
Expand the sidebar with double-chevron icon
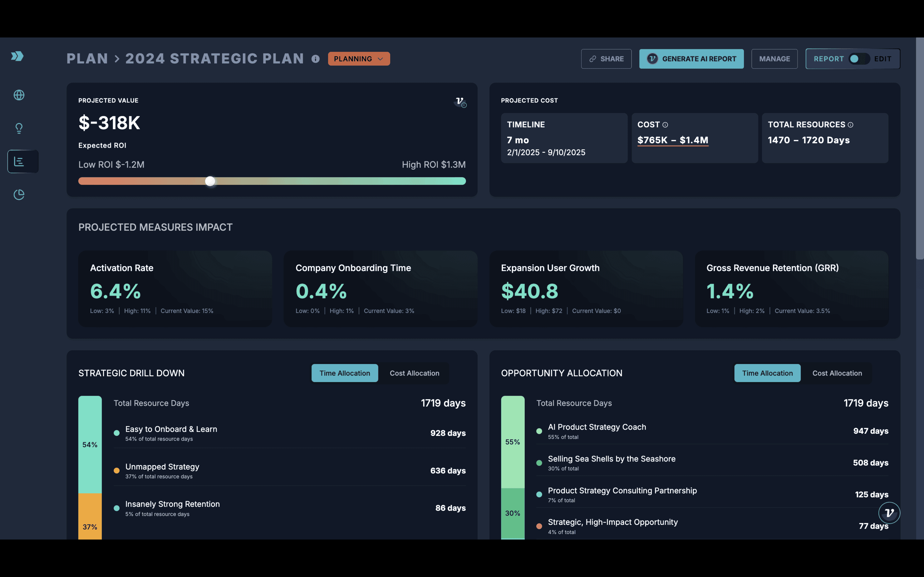[x=17, y=56]
